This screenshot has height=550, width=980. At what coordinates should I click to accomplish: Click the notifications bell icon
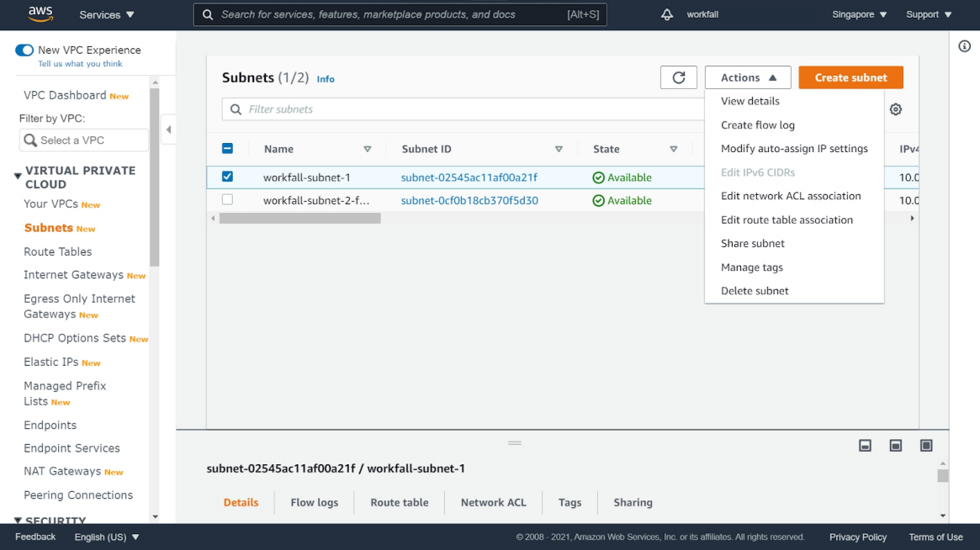pos(667,14)
